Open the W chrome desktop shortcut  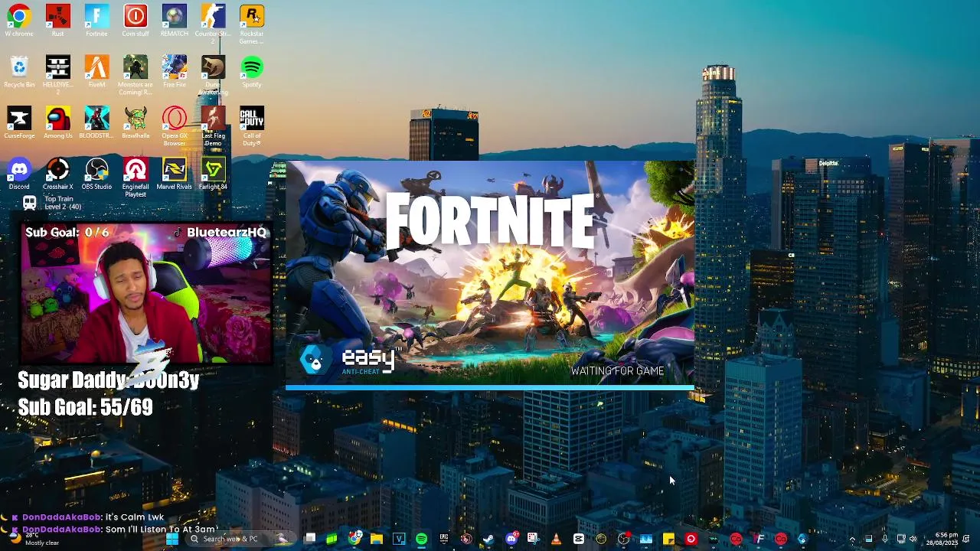pyautogui.click(x=19, y=21)
